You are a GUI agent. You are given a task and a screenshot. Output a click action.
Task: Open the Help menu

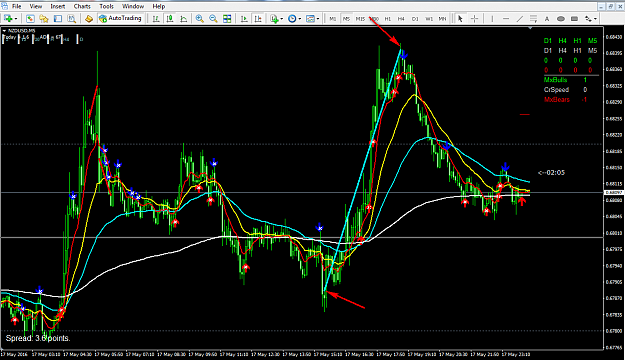pyautogui.click(x=159, y=6)
